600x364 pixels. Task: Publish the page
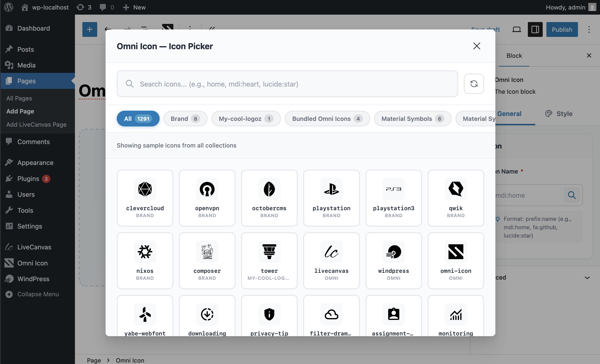[x=562, y=29]
